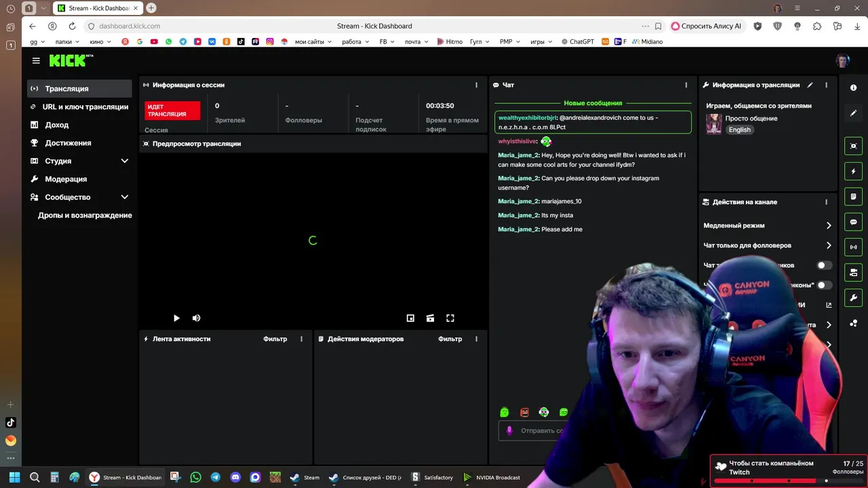Image resolution: width=868 pixels, height=488 pixels.
Task: Expand Чат только для фолловеров setting
Action: [767, 245]
